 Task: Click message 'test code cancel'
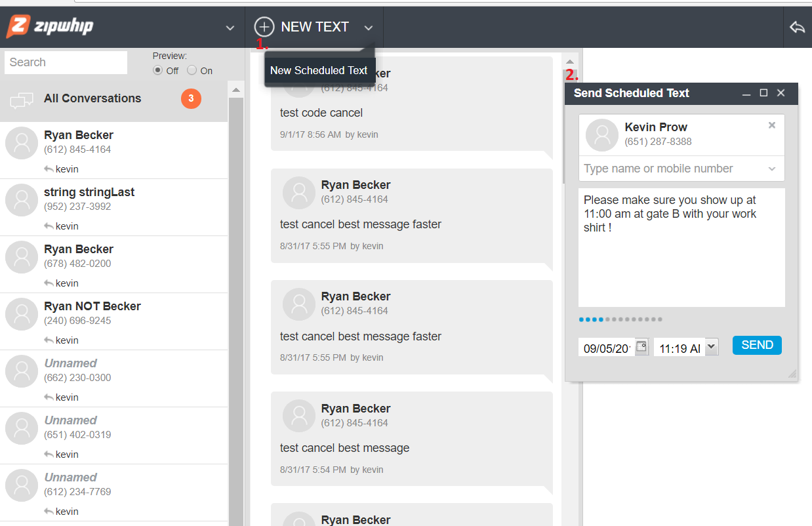pos(321,113)
